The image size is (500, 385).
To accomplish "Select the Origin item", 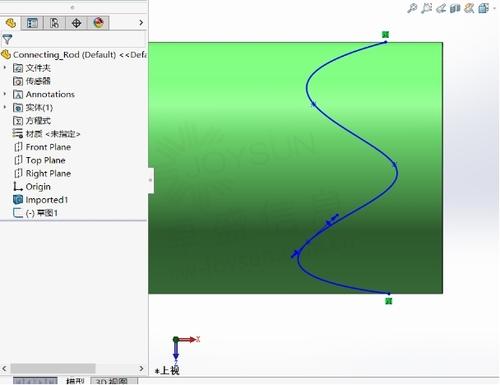I will click(x=32, y=187).
